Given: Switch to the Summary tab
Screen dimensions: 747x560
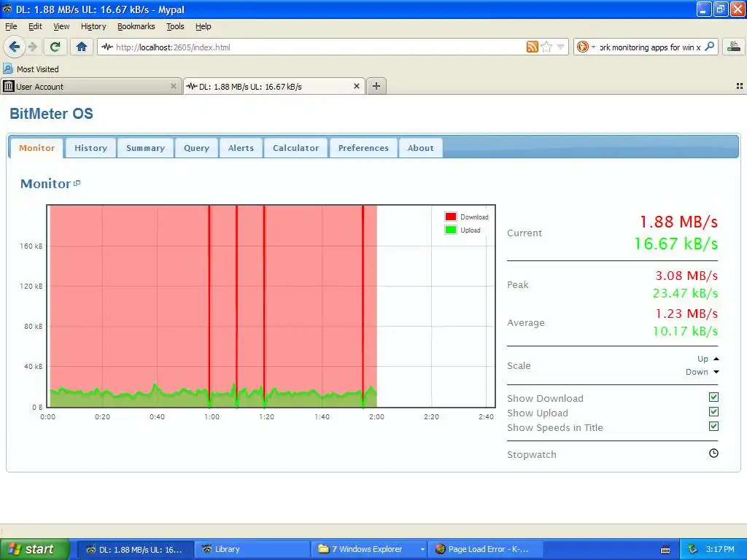Looking at the screenshot, I should point(145,148).
